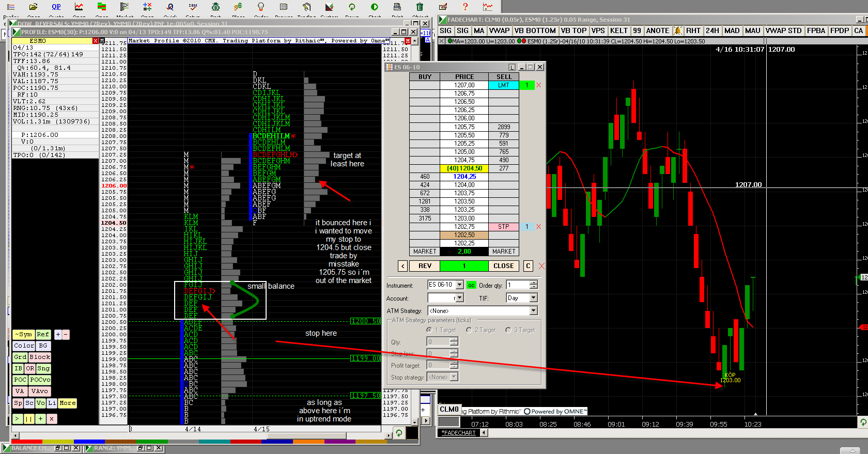
Task: Open the Account dropdown
Action: 460,298
